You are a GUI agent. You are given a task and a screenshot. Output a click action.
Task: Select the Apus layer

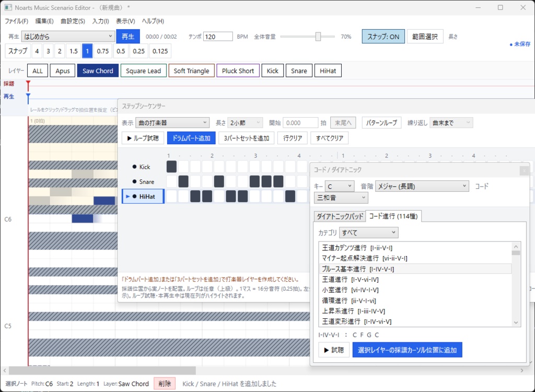point(63,71)
